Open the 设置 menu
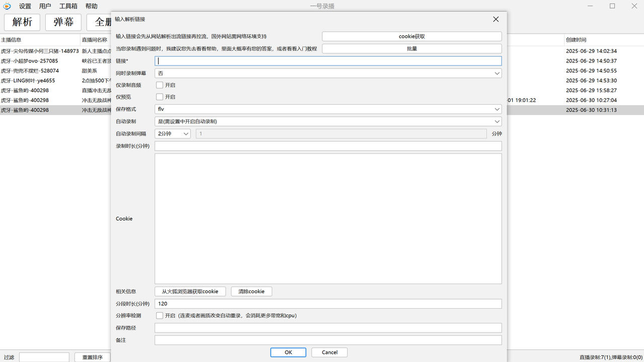The width and height of the screenshot is (644, 362). point(25,6)
